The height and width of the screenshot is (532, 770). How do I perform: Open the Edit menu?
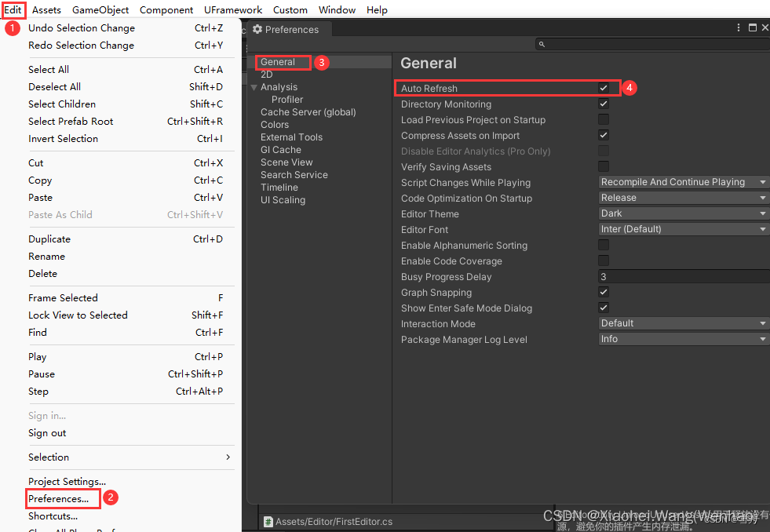pyautogui.click(x=13, y=10)
